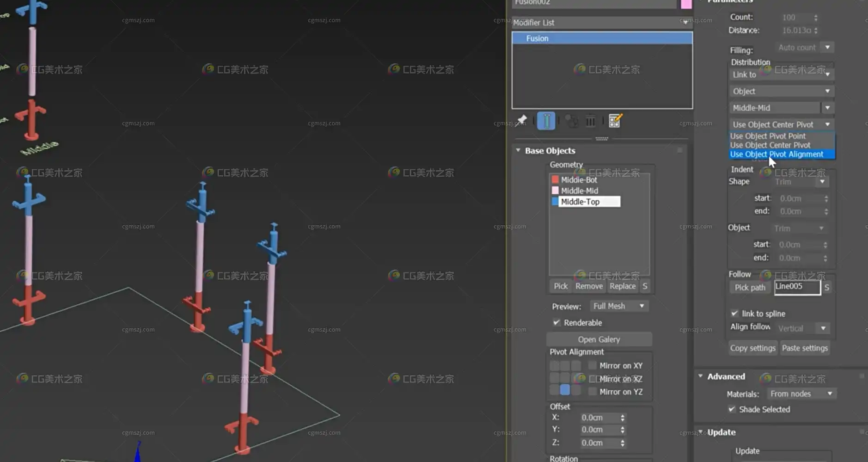This screenshot has width=868, height=462.
Task: Open configure modifier sets icon
Action: (615, 121)
